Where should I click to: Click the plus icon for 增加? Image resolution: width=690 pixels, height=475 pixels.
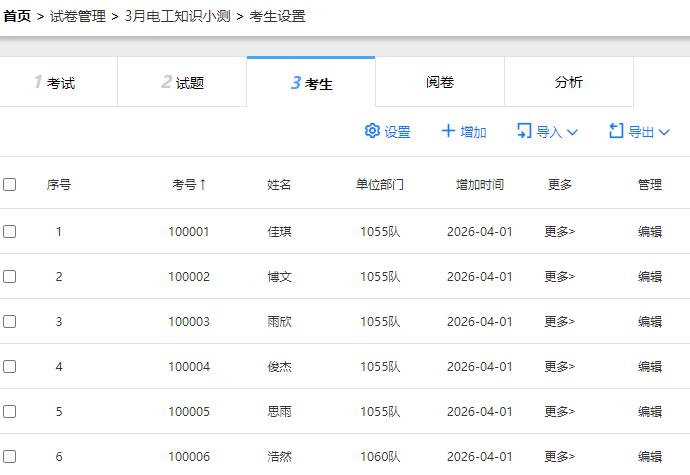point(448,131)
